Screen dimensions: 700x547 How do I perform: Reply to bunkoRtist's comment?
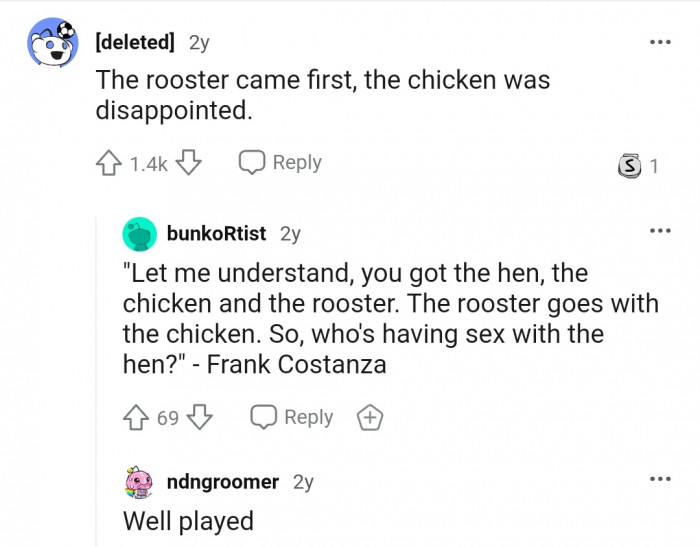pos(292,417)
